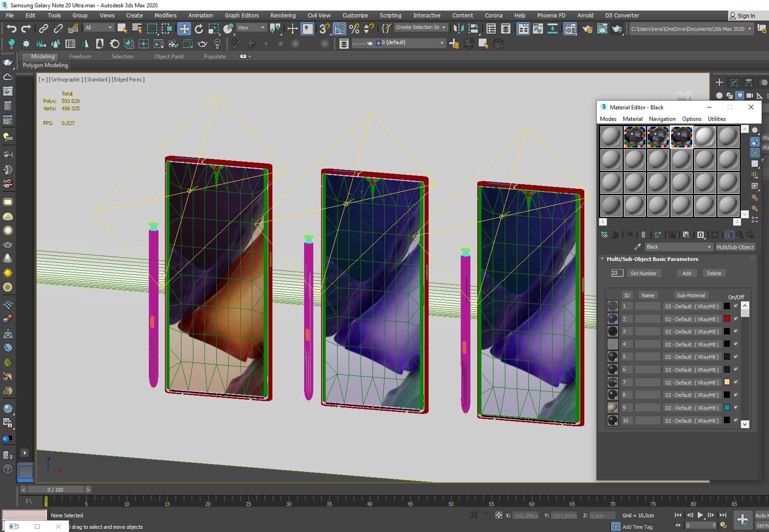Click the Mirror tool icon
The width and height of the screenshot is (769, 532).
[458, 29]
